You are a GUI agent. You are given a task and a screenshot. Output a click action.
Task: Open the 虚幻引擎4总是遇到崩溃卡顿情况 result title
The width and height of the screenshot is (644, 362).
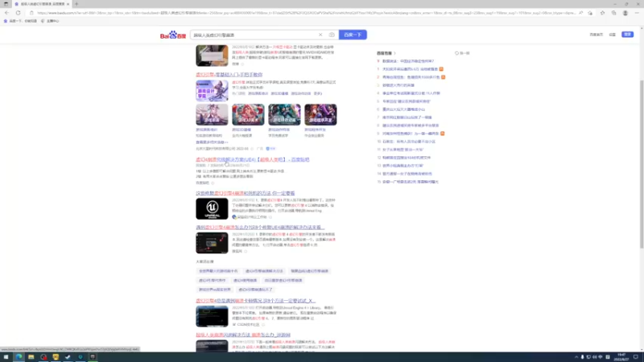coord(255,301)
